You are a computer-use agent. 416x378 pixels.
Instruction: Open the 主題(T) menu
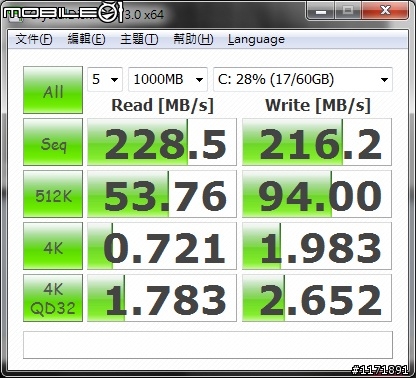click(x=139, y=39)
